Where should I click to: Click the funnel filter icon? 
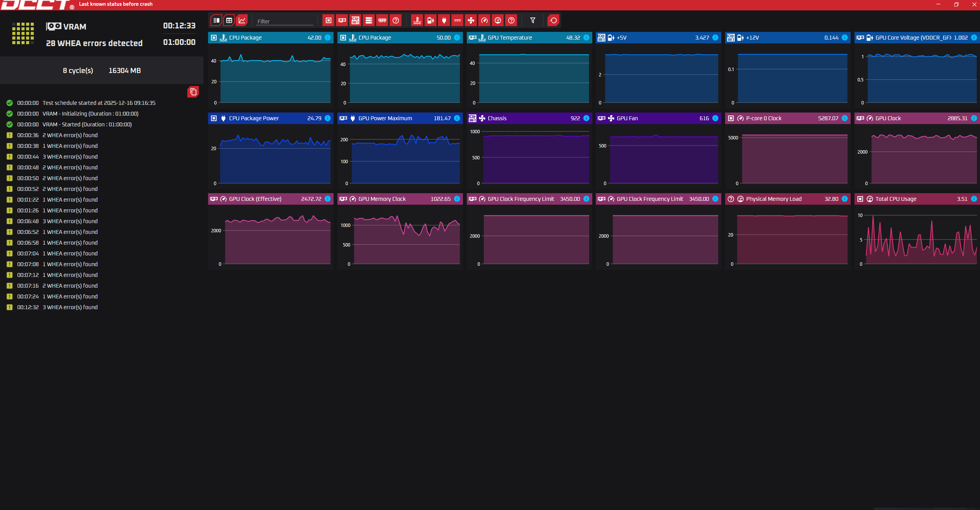click(x=533, y=21)
